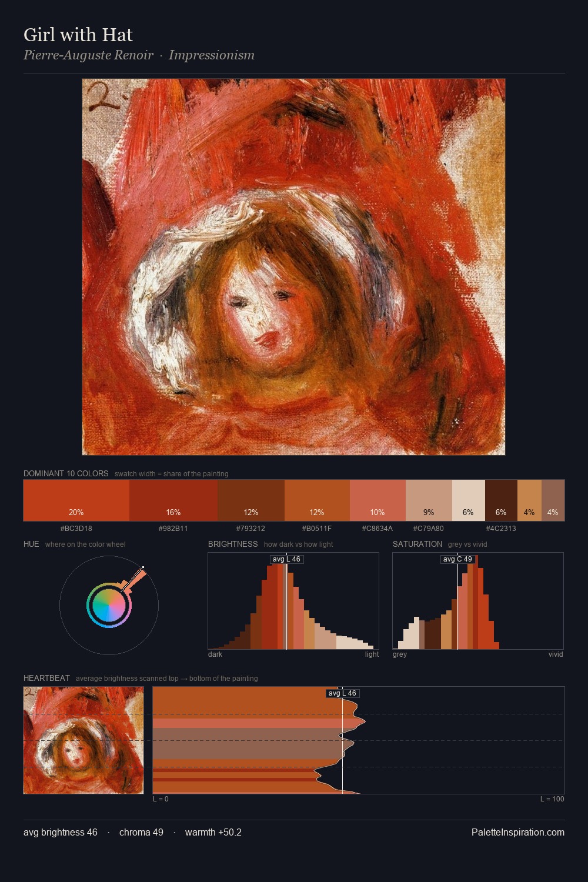The height and width of the screenshot is (882, 588).
Task: Click the #4C2313 hex code label
Action: tap(501, 529)
